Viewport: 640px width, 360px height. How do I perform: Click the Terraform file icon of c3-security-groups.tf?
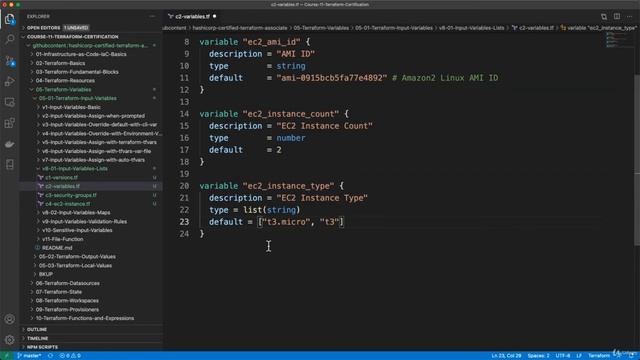40,195
